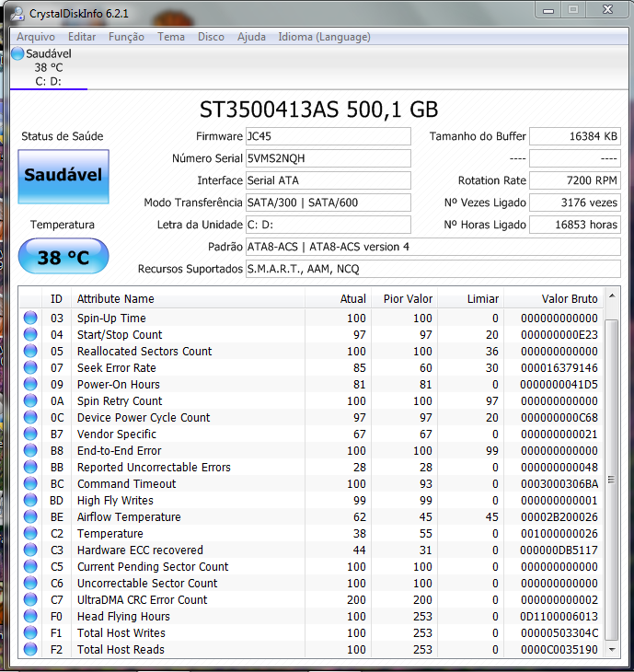Click status circle for Current Pending Sector Count
Screen dimensions: 634x672
[x=30, y=566]
